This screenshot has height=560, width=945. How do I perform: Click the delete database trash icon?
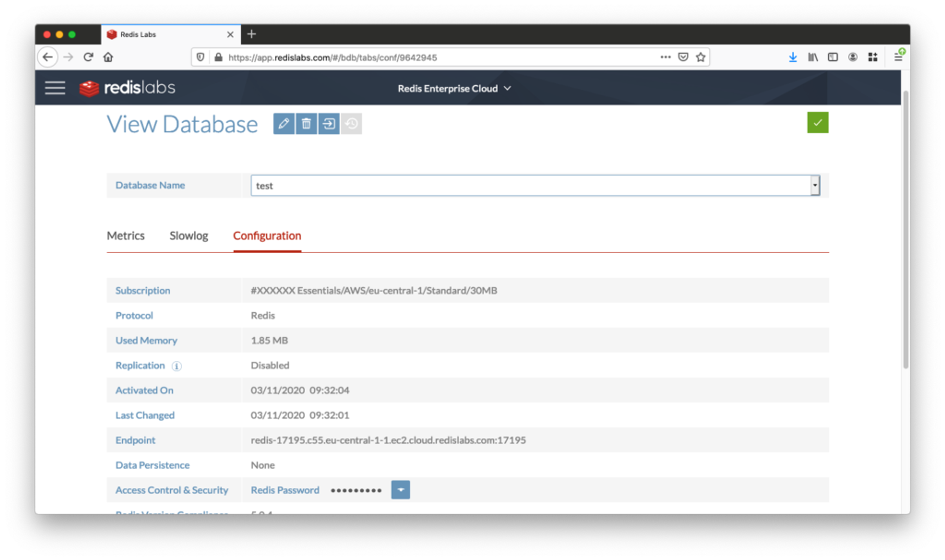[x=306, y=124]
